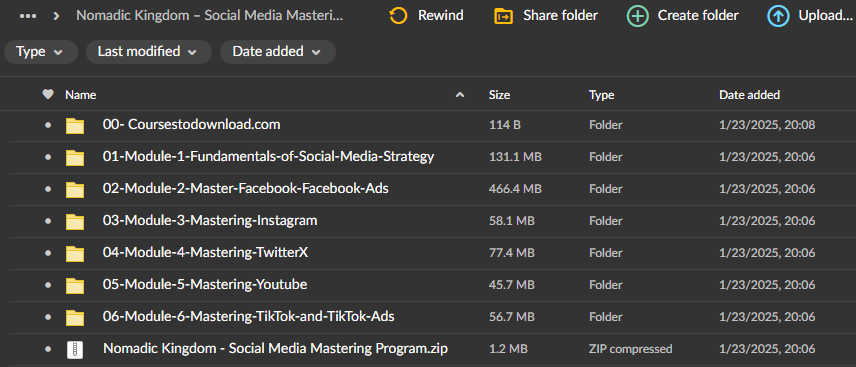Click folder icon of 01-Module-1 Fundamentals

[x=75, y=158]
